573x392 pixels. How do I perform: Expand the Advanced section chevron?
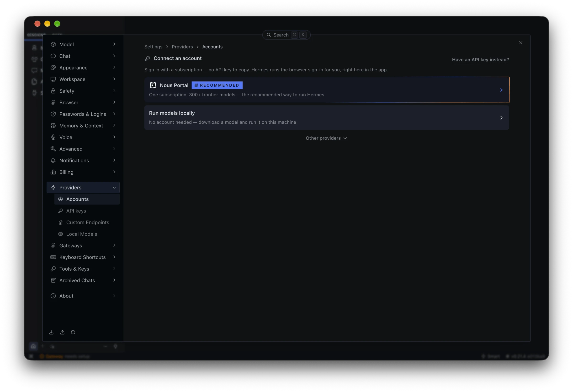(114, 149)
